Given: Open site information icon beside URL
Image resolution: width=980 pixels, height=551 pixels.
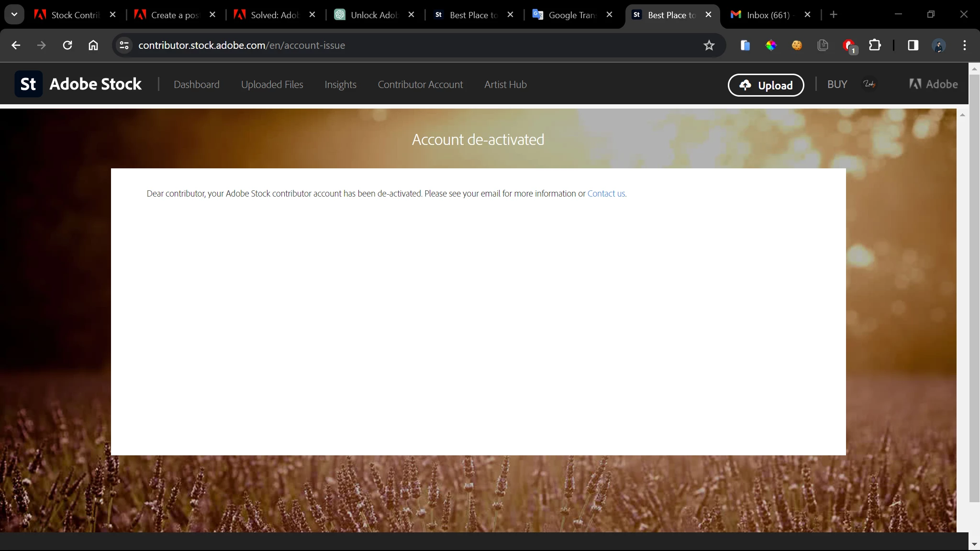Looking at the screenshot, I should tap(124, 45).
